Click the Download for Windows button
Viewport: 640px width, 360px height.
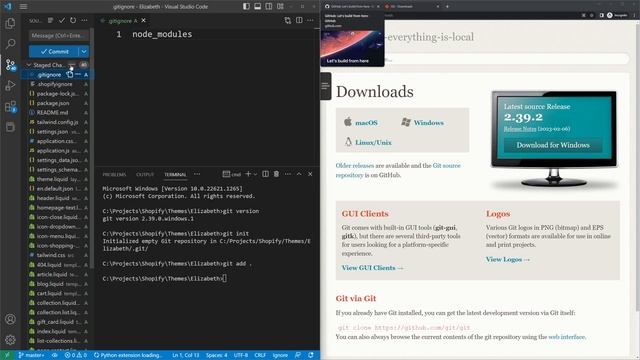[553, 145]
